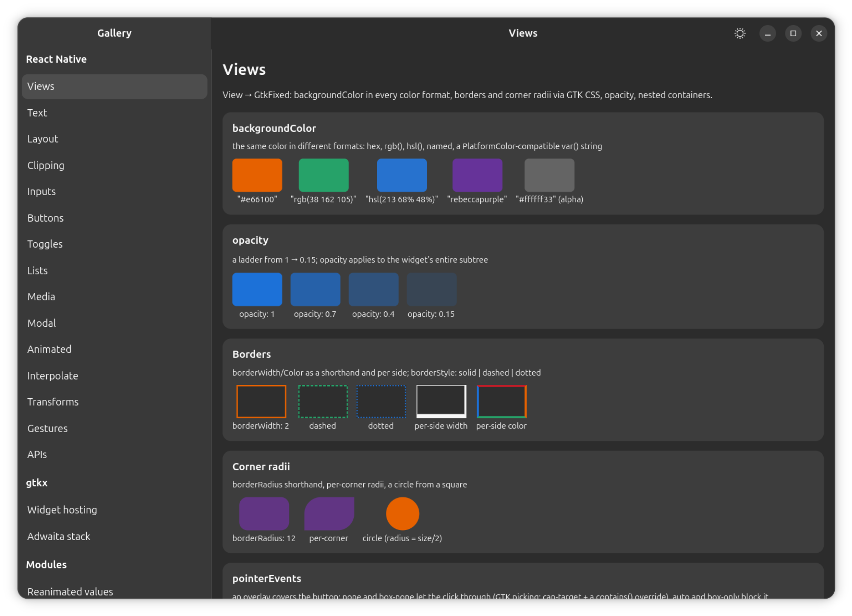Viewport: 852px width, 616px height.
Task: Minimize the Gallery window
Action: coord(767,34)
